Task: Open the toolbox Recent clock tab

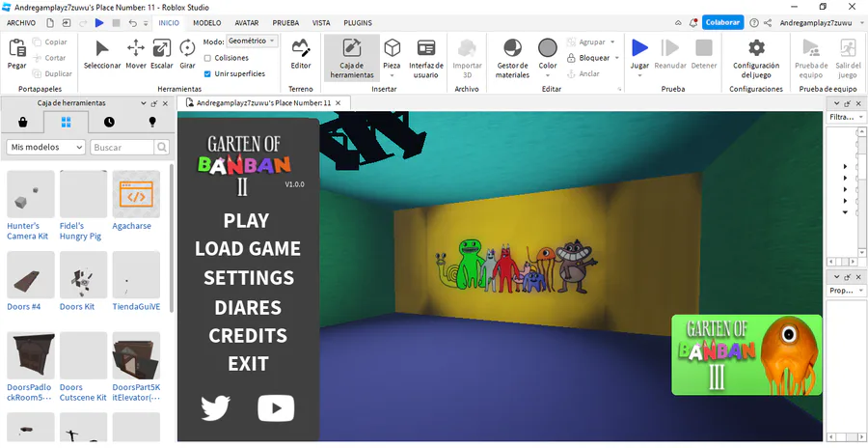Action: [x=109, y=122]
